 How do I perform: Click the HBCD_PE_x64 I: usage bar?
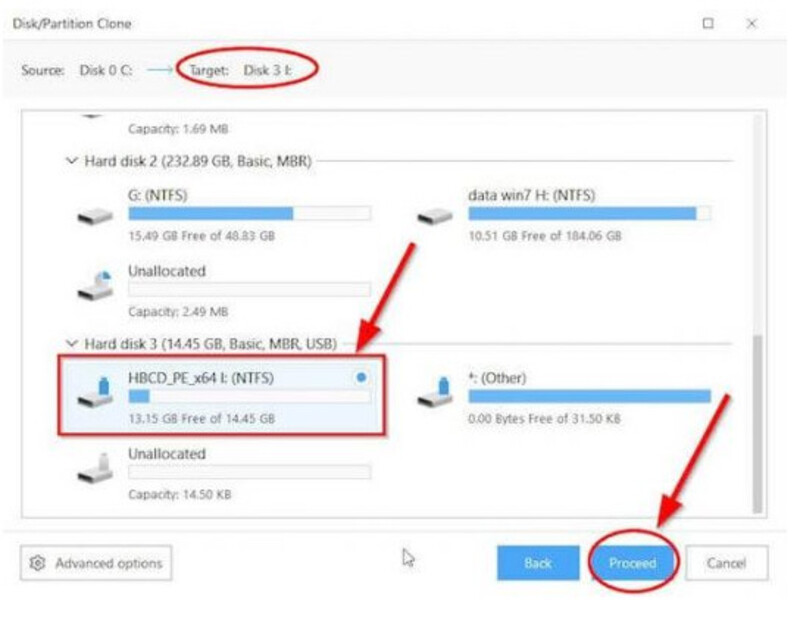[249, 396]
